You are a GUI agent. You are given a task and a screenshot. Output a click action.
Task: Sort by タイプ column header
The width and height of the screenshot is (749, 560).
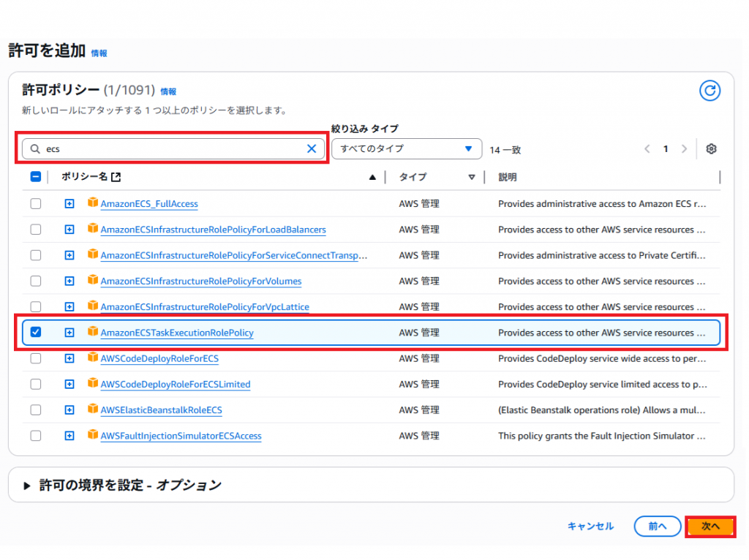pyautogui.click(x=413, y=177)
